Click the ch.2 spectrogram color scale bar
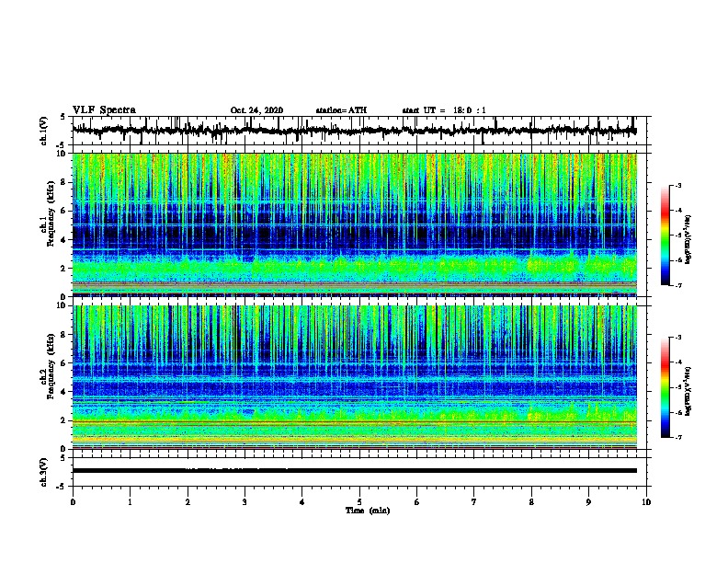 665,387
